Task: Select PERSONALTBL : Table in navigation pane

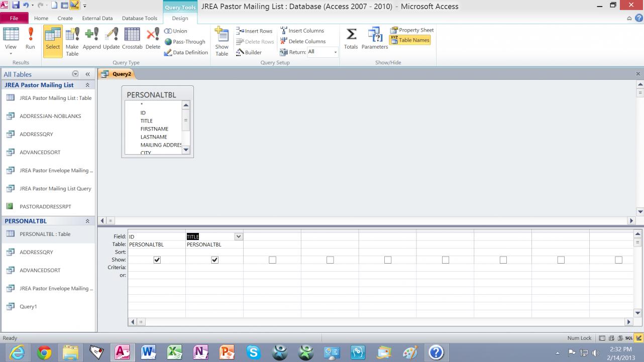Action: click(48, 234)
